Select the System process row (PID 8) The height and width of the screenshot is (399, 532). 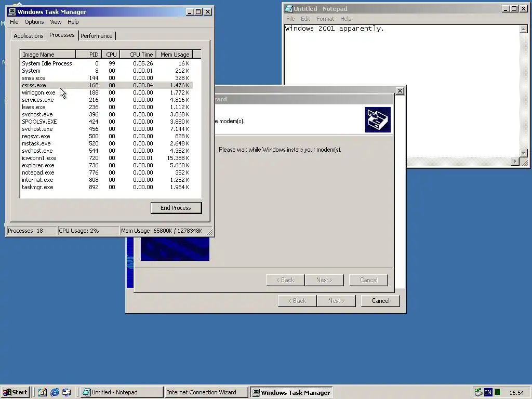coord(107,71)
